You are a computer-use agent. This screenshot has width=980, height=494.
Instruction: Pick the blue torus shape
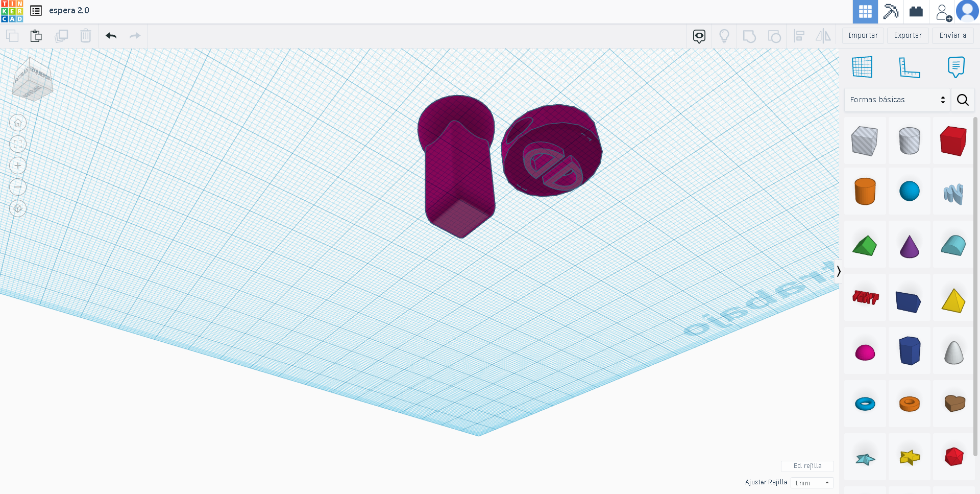click(865, 404)
